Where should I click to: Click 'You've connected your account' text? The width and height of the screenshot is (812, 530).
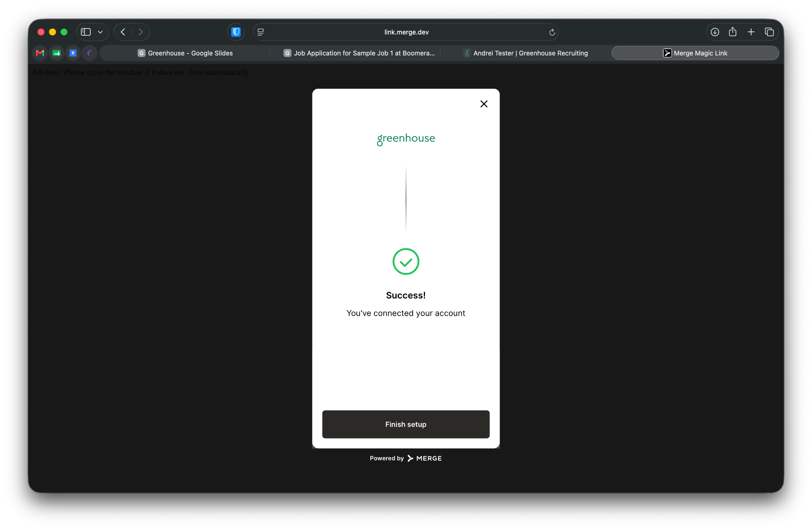tap(406, 313)
